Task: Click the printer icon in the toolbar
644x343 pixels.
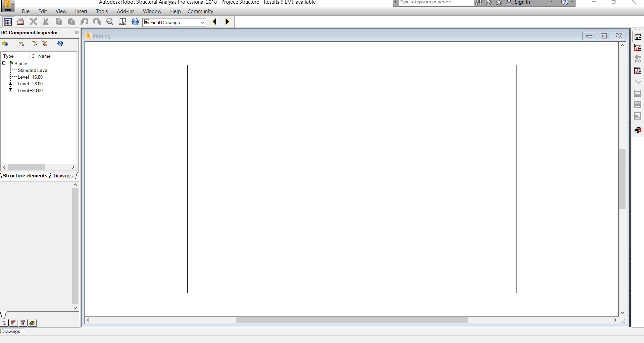Action: click(20, 22)
